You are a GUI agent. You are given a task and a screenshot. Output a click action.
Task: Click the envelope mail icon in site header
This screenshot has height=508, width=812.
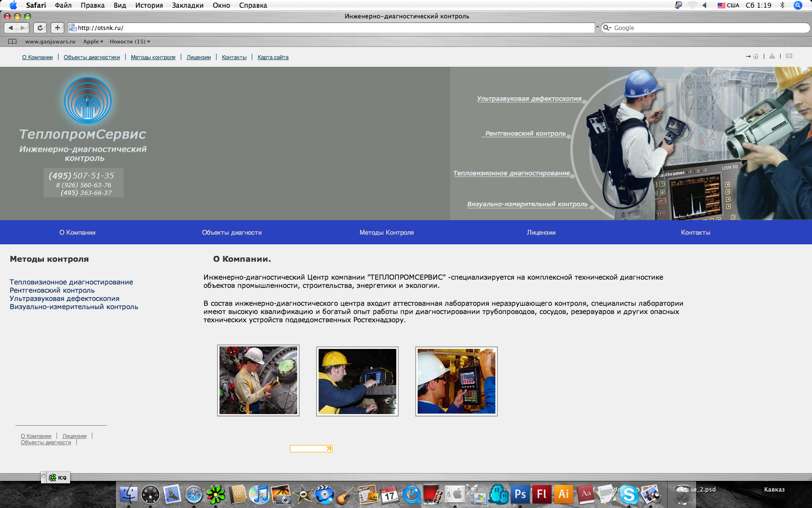pos(789,56)
